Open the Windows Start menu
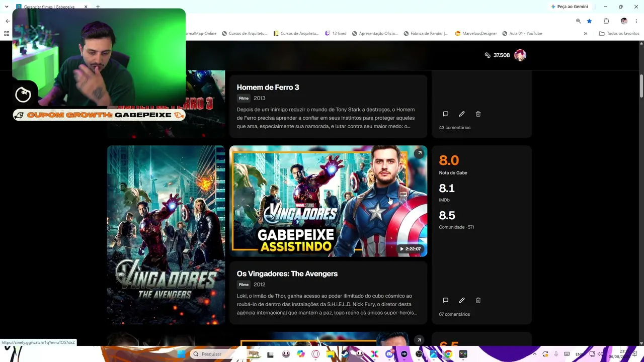644x362 pixels. pos(181,354)
